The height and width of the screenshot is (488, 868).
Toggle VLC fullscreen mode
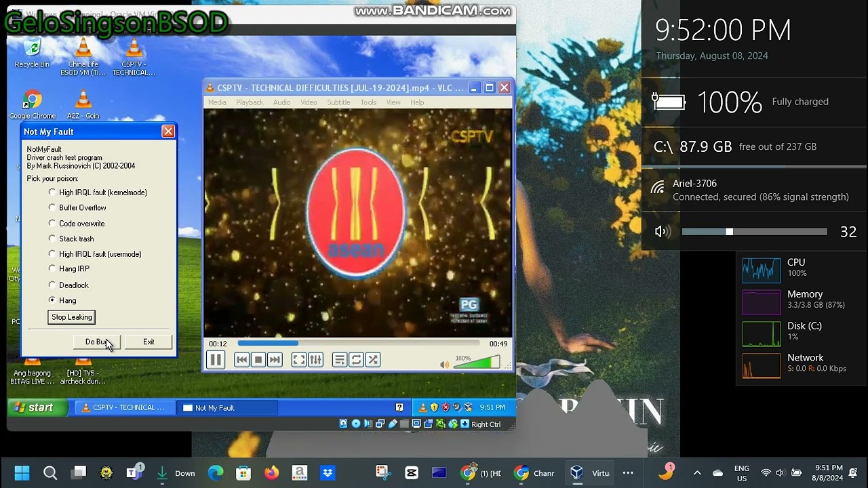tap(298, 360)
